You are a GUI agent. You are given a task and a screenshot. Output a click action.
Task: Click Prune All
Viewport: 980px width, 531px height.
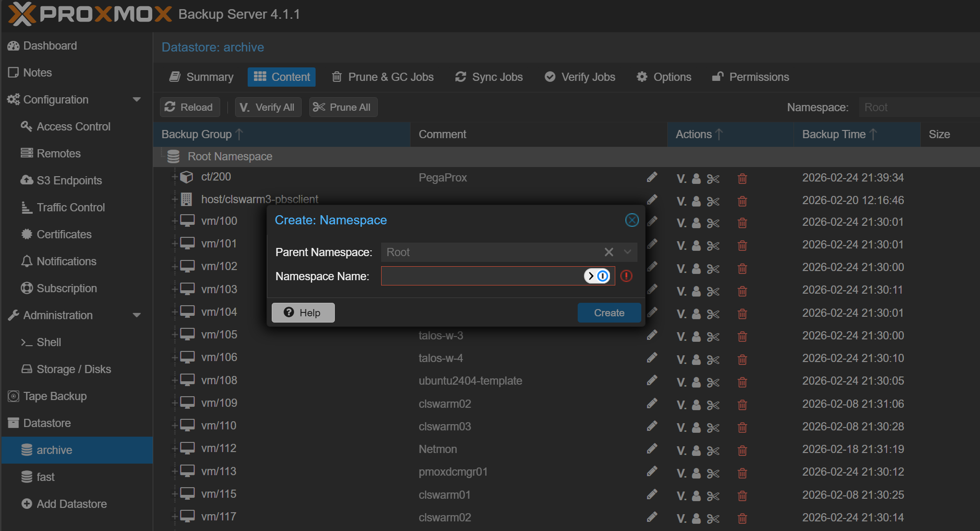343,107
